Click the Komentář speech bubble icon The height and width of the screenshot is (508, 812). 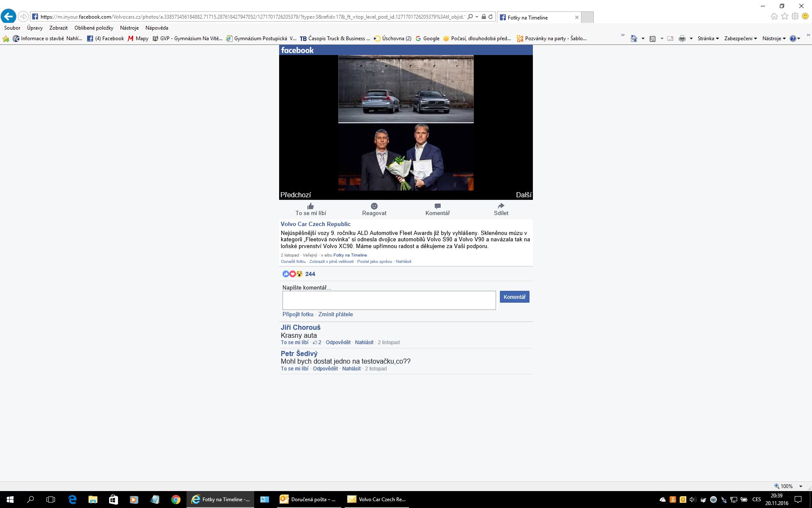pos(438,206)
